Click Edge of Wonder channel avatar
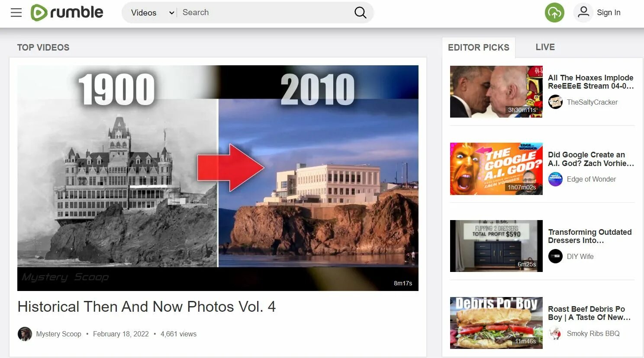644x358 pixels. [x=555, y=179]
